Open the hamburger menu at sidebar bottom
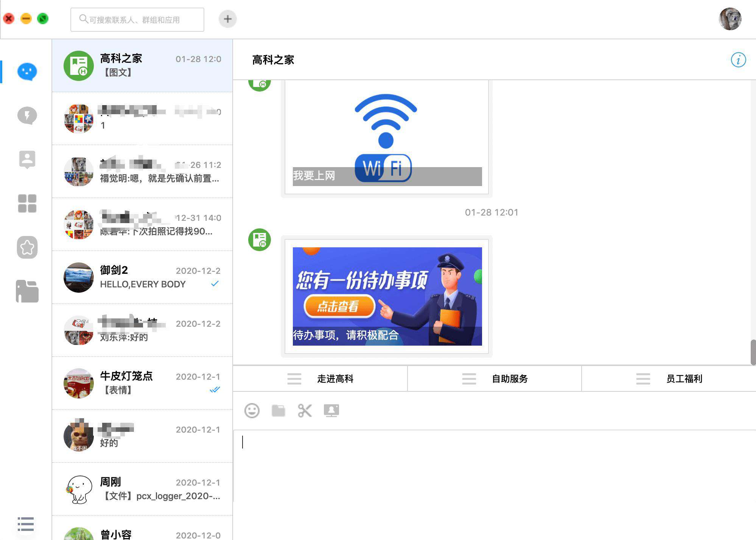 (26, 524)
